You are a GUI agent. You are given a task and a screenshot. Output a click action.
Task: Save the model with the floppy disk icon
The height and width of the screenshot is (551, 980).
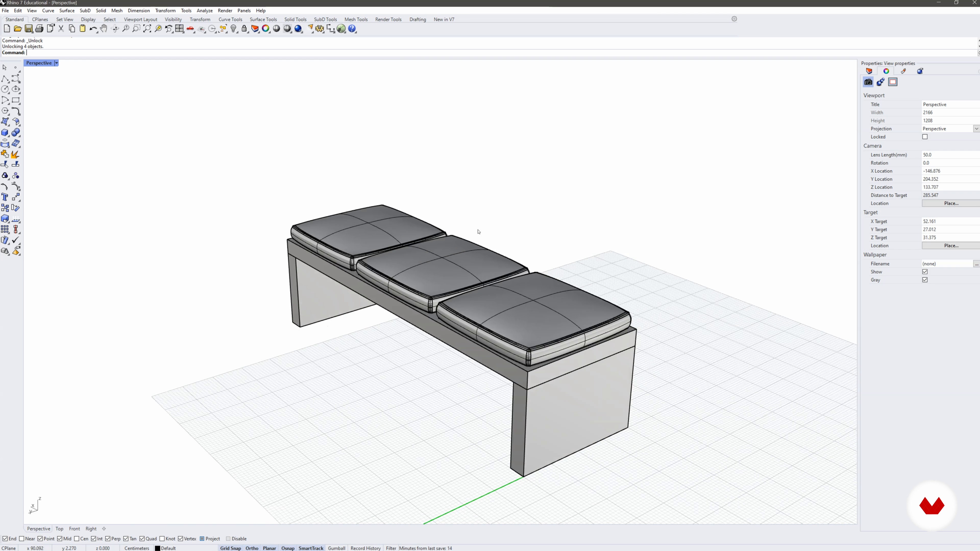(x=29, y=29)
